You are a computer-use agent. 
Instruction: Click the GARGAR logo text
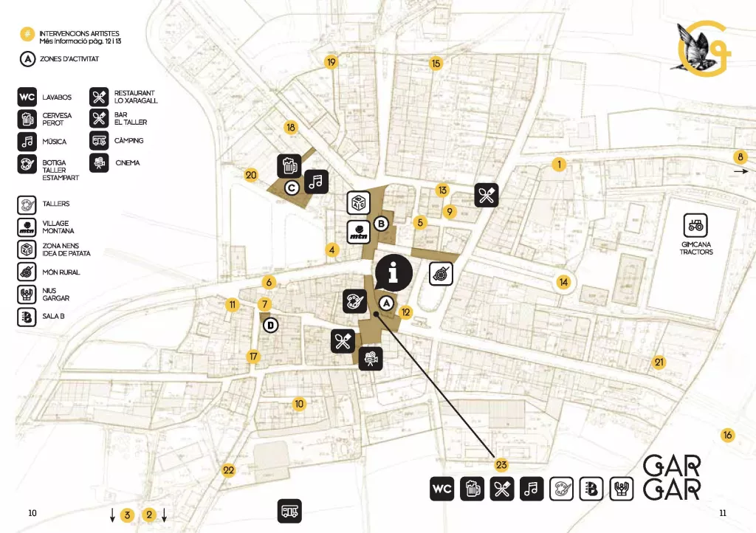(x=672, y=478)
